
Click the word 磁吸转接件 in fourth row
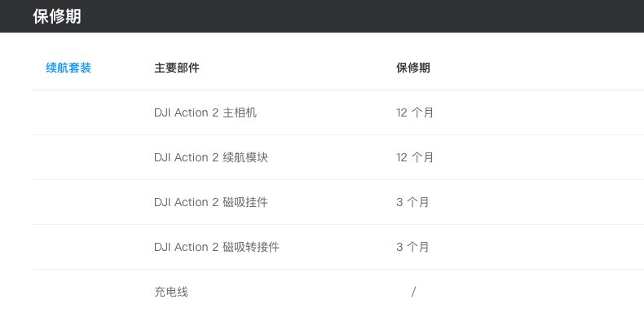tap(251, 247)
